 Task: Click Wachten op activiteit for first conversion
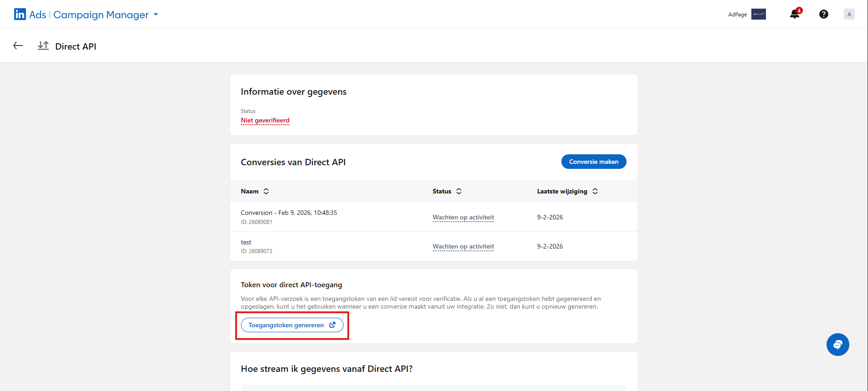[463, 217]
